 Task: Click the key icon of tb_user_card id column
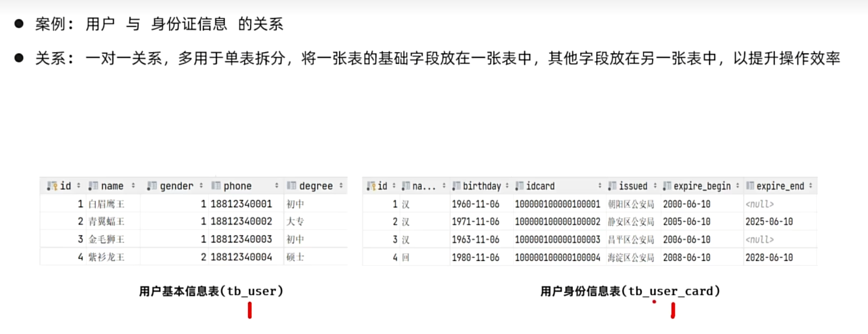[x=371, y=186]
